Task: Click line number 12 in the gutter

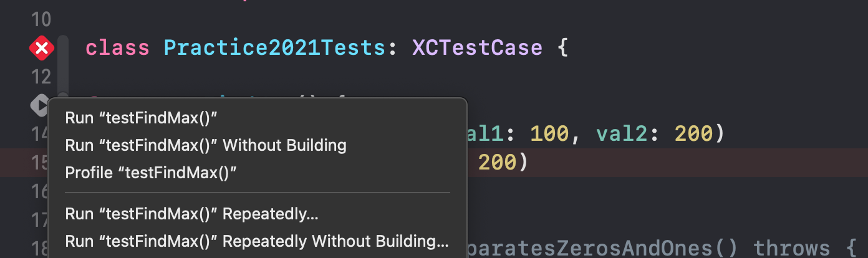Action: tap(41, 77)
